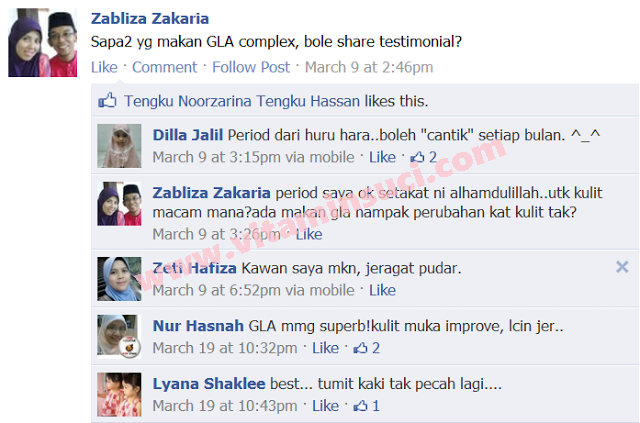
Task: Open Zabliza Zakaria's main post profile picture
Action: tap(42, 42)
